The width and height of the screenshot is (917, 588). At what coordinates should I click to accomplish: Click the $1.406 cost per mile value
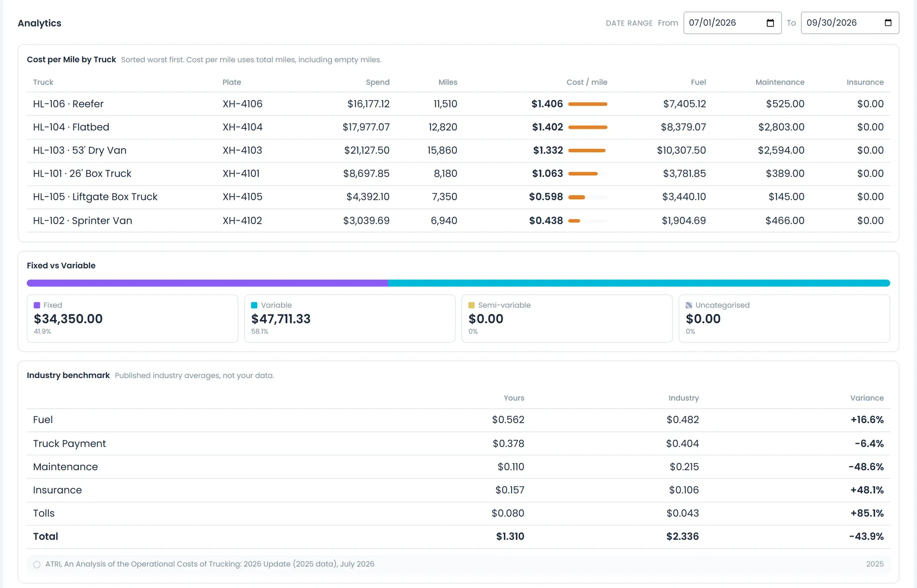[x=547, y=104]
